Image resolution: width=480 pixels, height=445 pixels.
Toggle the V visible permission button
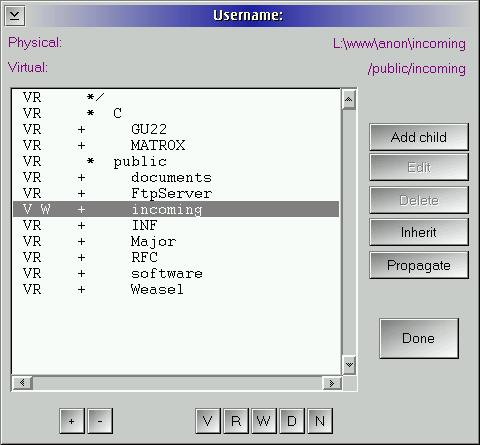pos(208,421)
